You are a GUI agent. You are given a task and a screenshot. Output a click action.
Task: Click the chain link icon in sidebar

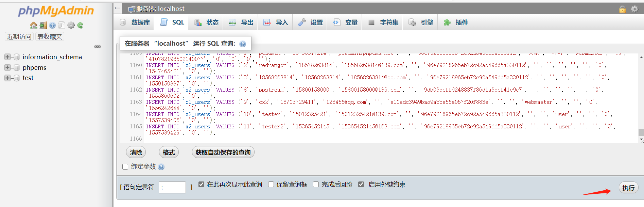98,47
